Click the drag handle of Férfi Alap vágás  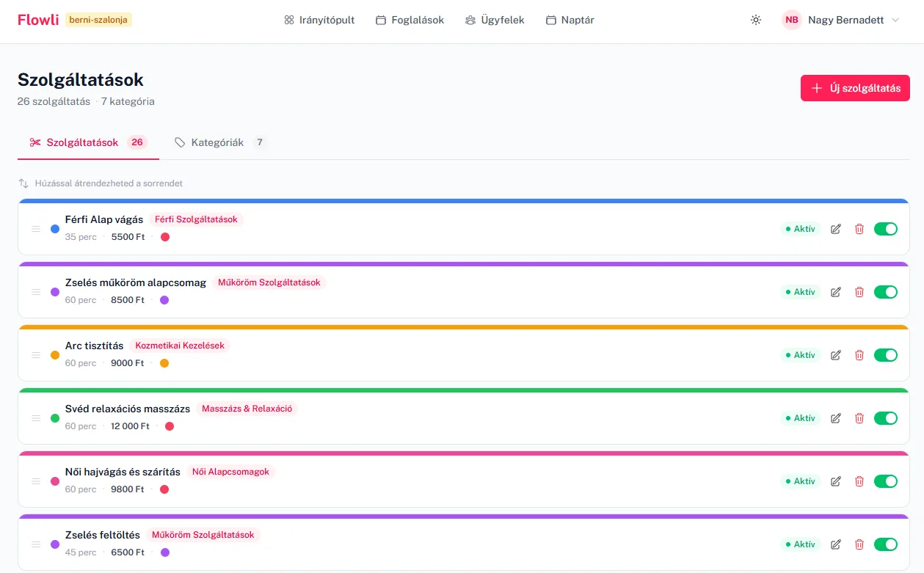36,229
